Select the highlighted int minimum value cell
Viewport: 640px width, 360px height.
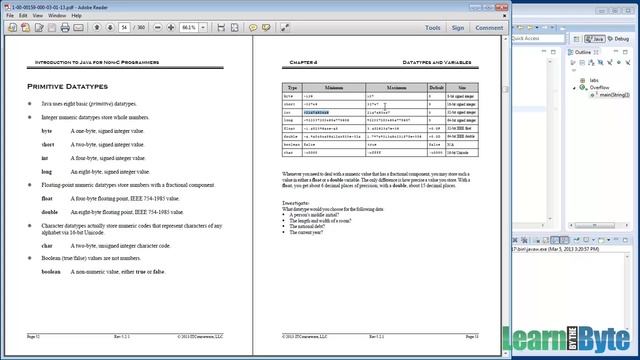(316, 112)
